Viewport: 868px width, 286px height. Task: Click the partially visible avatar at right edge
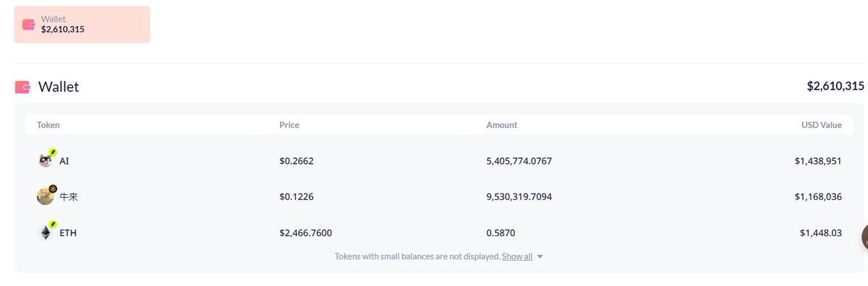tap(865, 237)
